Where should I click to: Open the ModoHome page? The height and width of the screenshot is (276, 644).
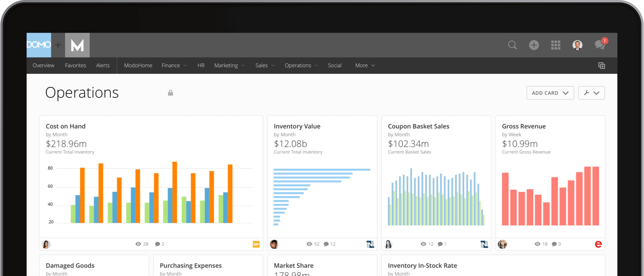pos(138,66)
